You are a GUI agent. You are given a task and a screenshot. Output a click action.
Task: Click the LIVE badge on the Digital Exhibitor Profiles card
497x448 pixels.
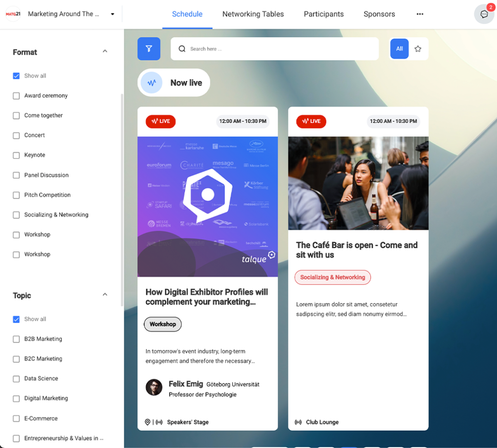pos(161,121)
